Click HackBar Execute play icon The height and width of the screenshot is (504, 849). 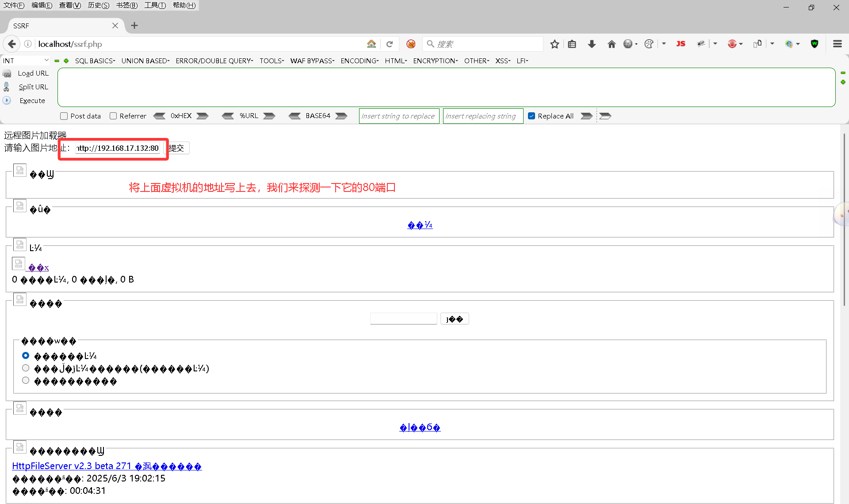(7, 100)
